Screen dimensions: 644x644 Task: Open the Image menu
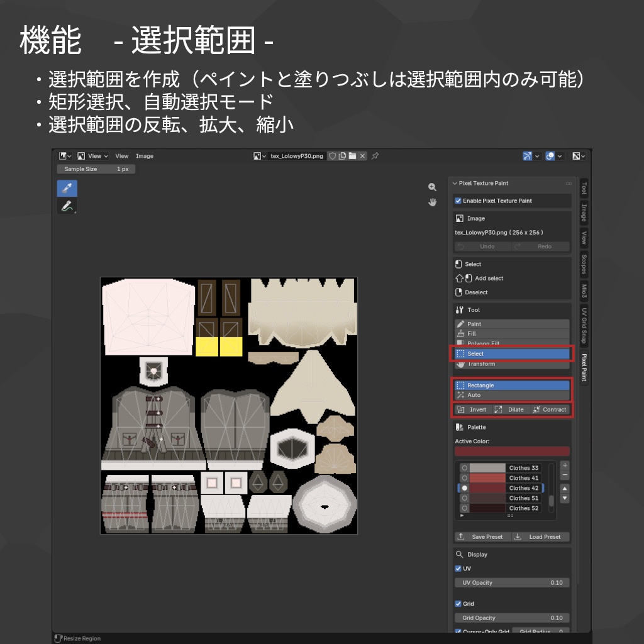145,156
